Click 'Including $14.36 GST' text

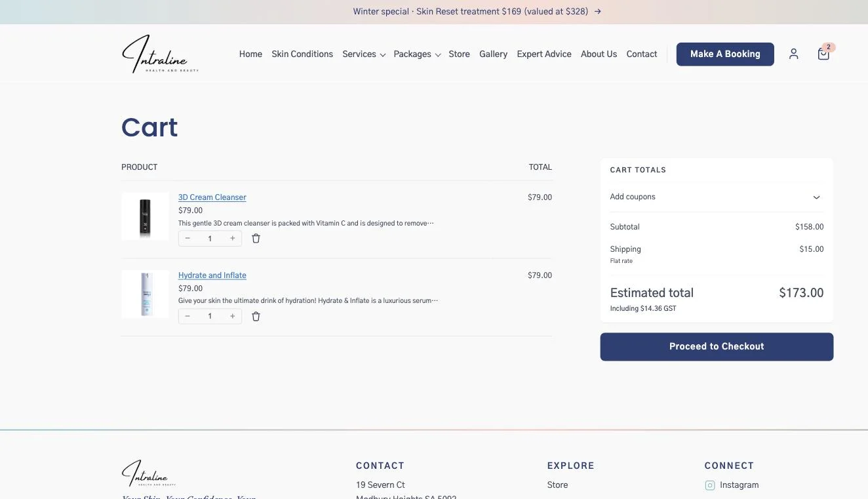643,308
